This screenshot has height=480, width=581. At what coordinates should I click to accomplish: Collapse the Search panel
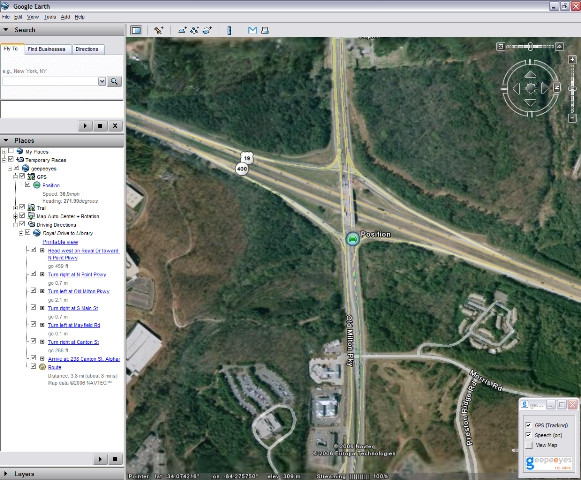point(6,30)
